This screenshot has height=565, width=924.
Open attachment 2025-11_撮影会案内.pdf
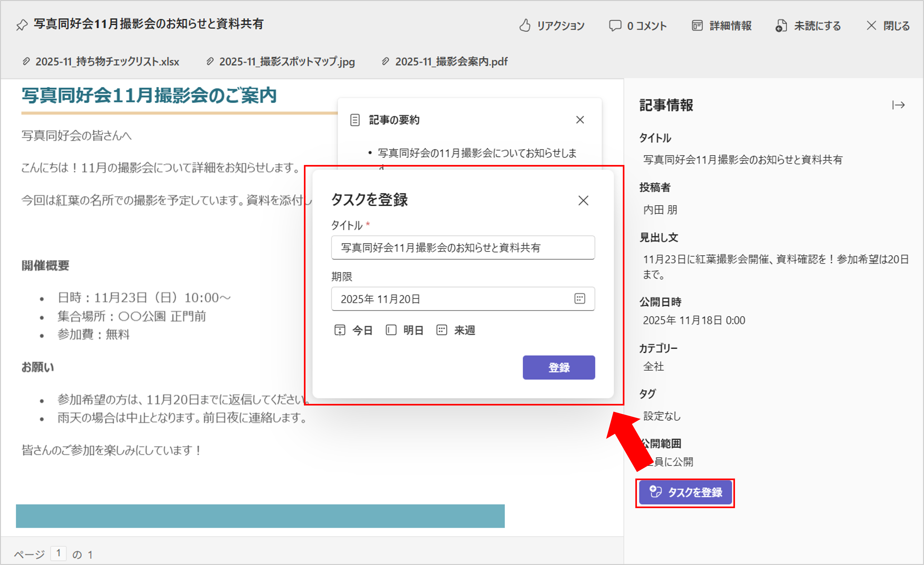coord(444,61)
